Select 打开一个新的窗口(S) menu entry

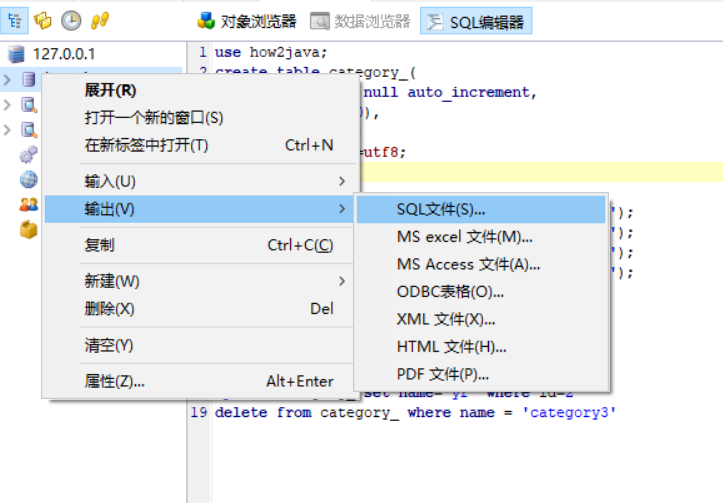point(199,118)
